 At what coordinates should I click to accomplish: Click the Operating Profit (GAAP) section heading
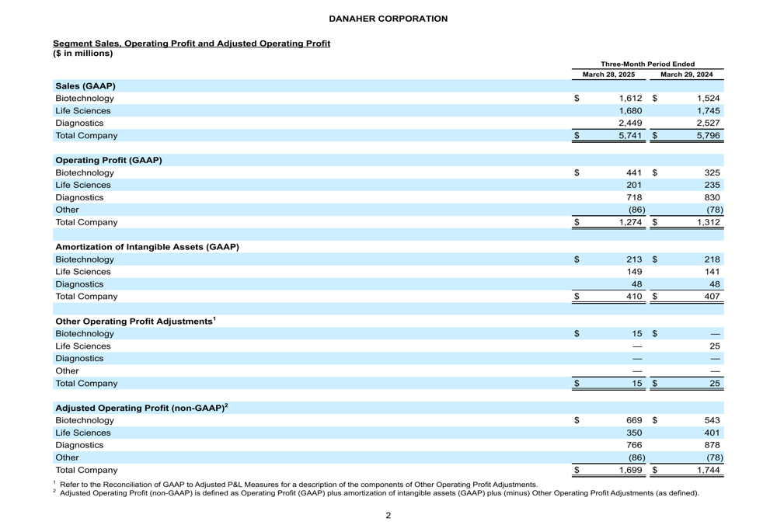click(x=109, y=161)
